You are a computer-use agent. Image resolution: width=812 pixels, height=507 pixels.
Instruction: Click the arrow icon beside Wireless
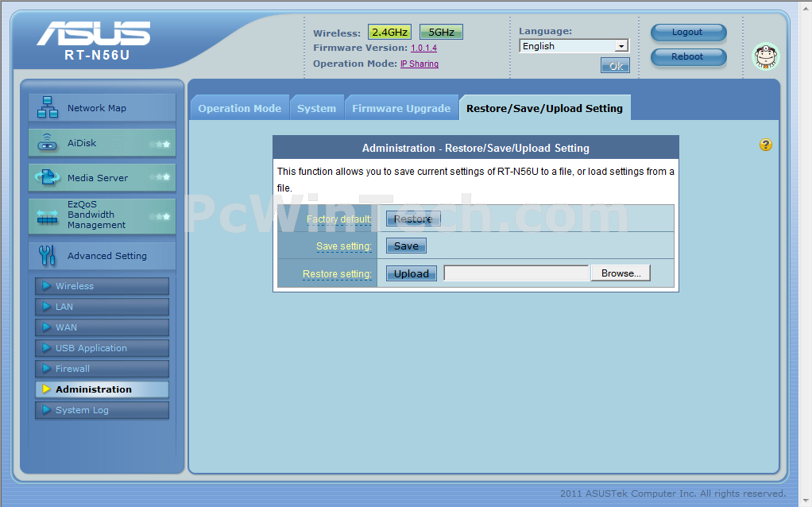46,286
